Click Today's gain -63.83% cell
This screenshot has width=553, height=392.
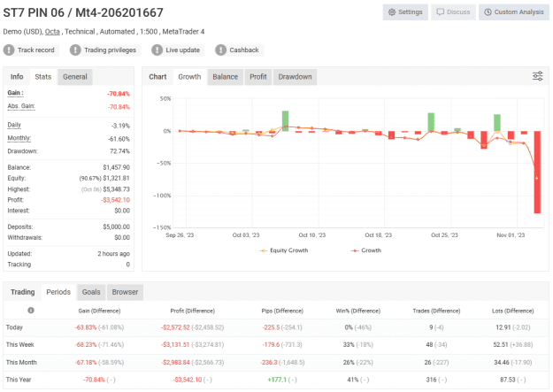pos(86,327)
